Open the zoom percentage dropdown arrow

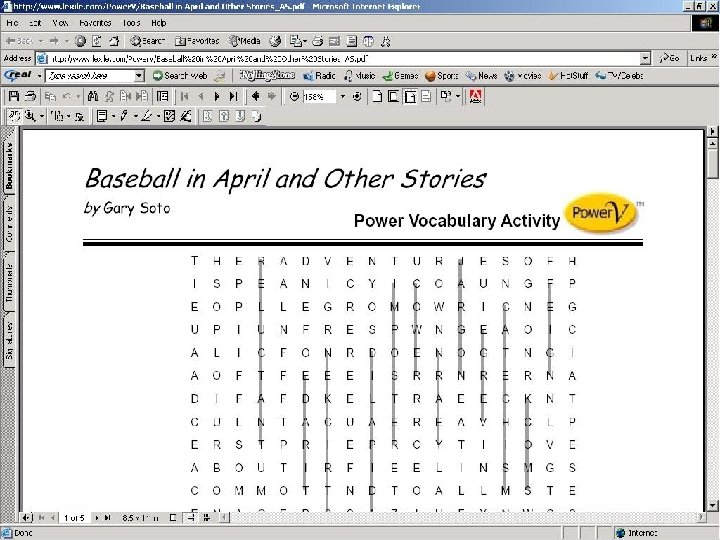(x=342, y=96)
